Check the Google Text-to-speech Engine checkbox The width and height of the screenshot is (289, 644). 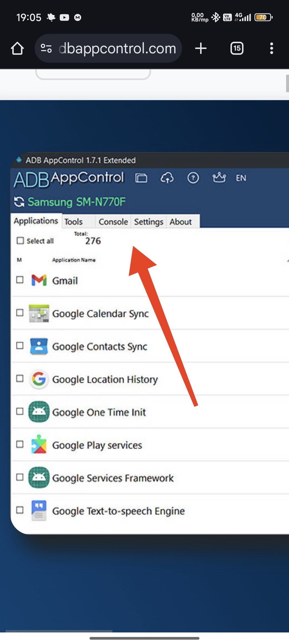click(20, 510)
